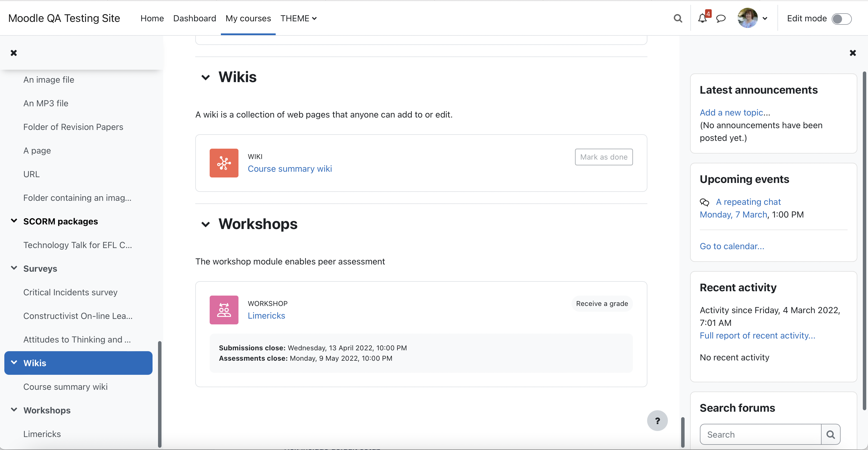Open Monday, 7 March date link
868x450 pixels.
733,215
